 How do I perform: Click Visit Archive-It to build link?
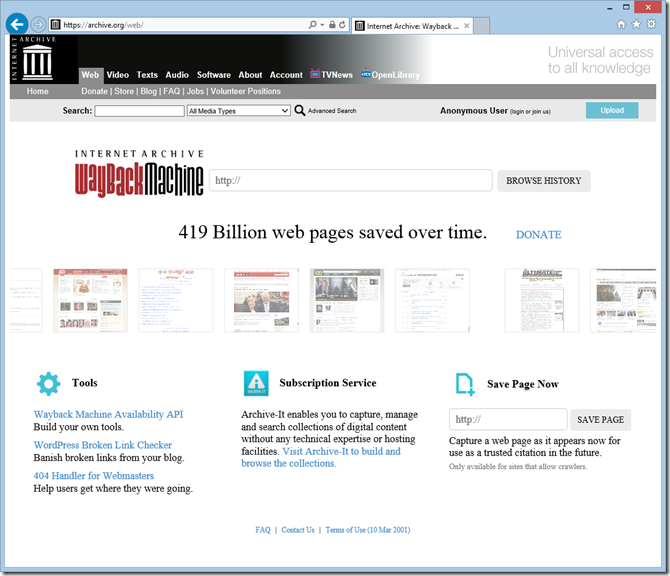321,457
